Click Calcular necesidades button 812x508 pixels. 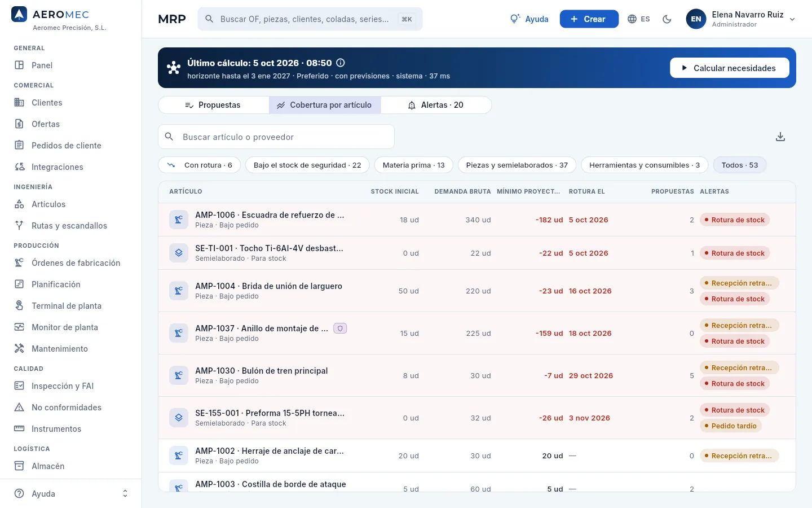point(730,68)
